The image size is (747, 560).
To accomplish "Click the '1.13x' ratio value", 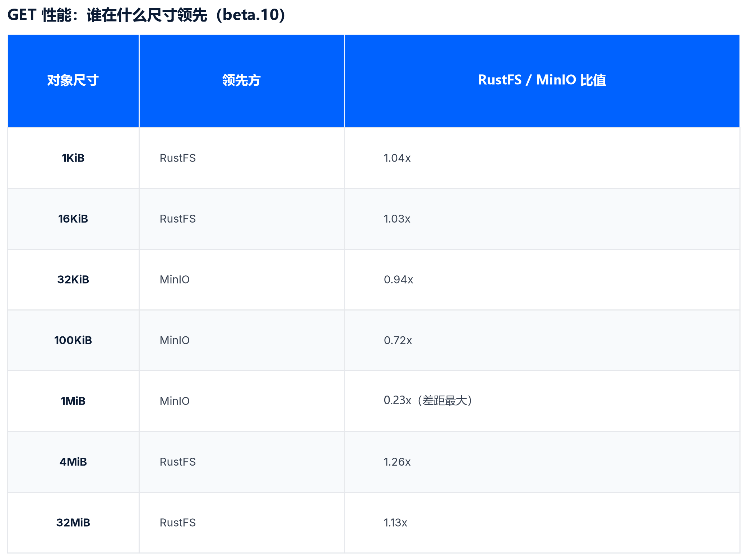I will [395, 522].
